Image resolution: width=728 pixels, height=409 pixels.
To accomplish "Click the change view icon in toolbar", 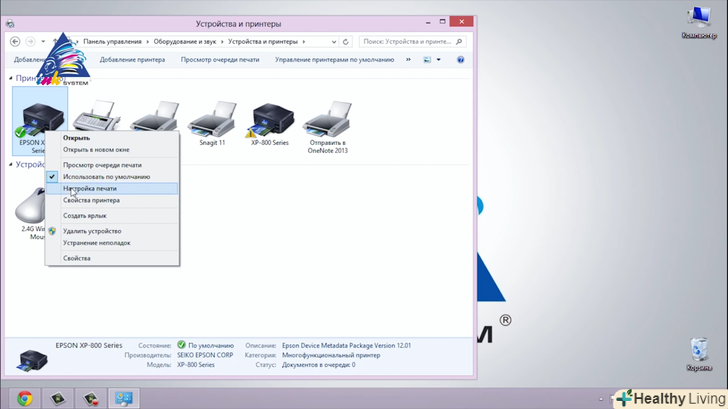I will (x=427, y=59).
